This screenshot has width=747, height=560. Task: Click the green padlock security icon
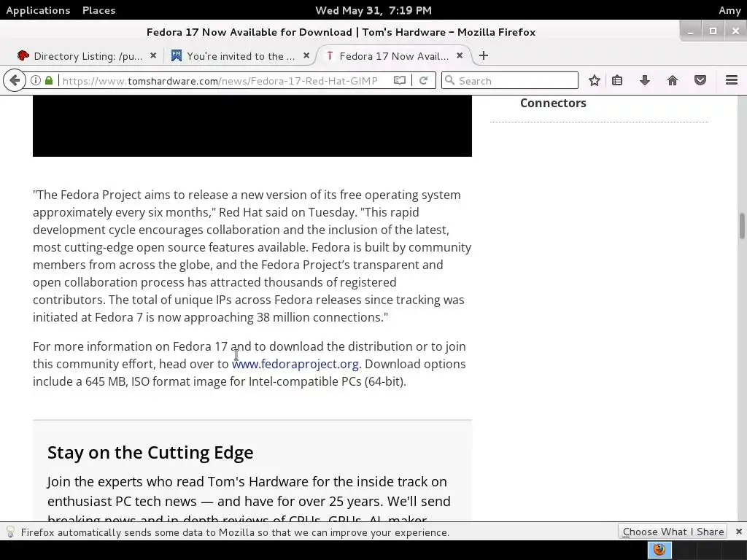tap(49, 80)
